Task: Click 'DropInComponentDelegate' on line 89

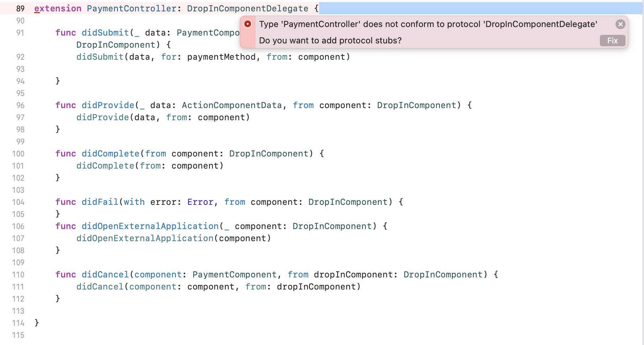Action: [248, 9]
